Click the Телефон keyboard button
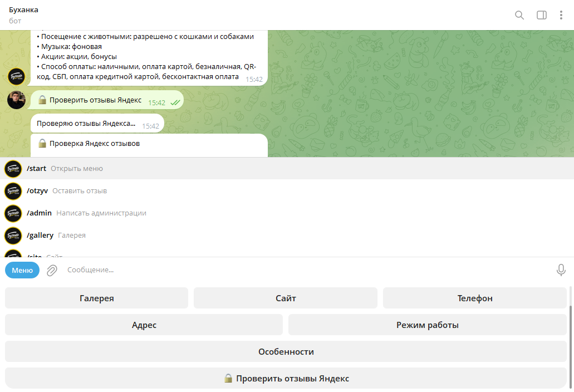 [x=475, y=298]
